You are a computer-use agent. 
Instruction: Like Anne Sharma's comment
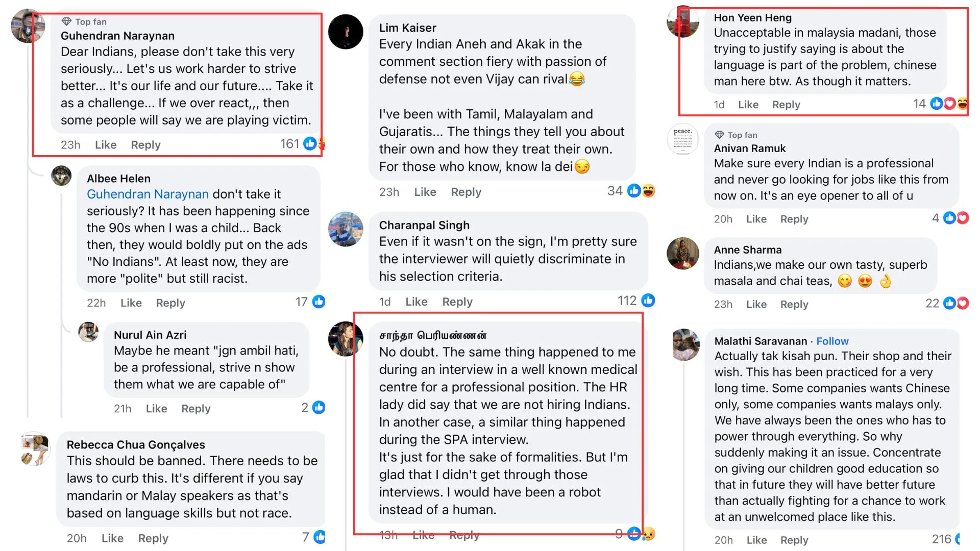756,304
